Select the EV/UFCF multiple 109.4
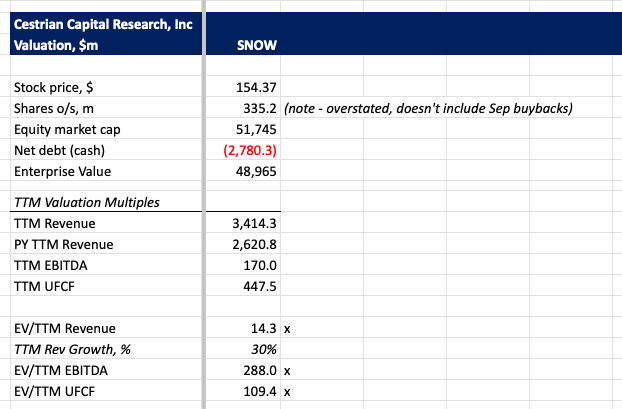This screenshot has width=622, height=409. click(260, 392)
